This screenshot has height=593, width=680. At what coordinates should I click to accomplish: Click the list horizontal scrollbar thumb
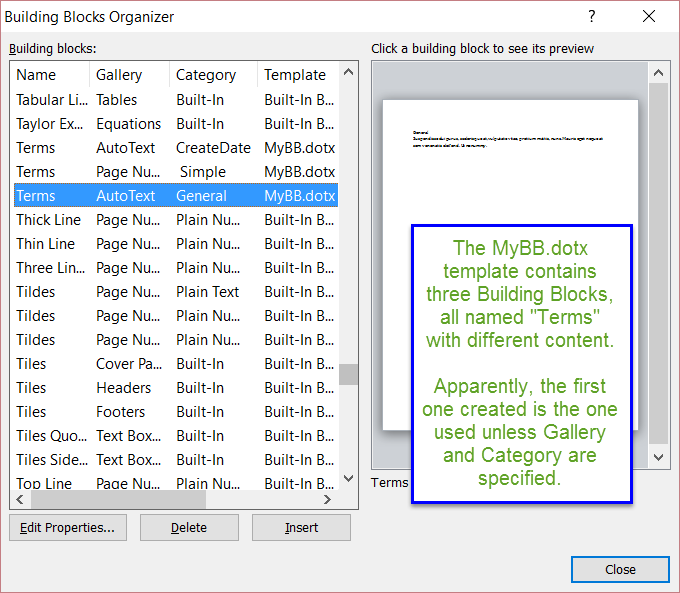click(118, 499)
